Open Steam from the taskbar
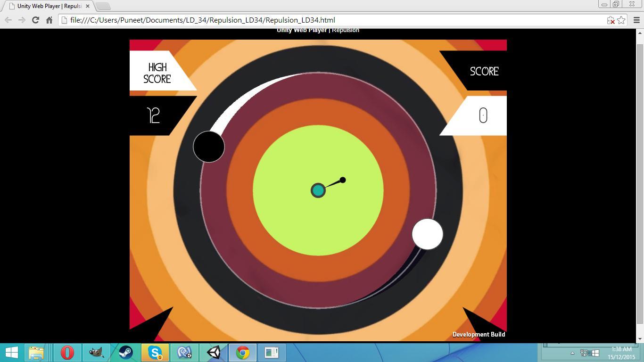This screenshot has width=644, height=362. pyautogui.click(x=126, y=353)
